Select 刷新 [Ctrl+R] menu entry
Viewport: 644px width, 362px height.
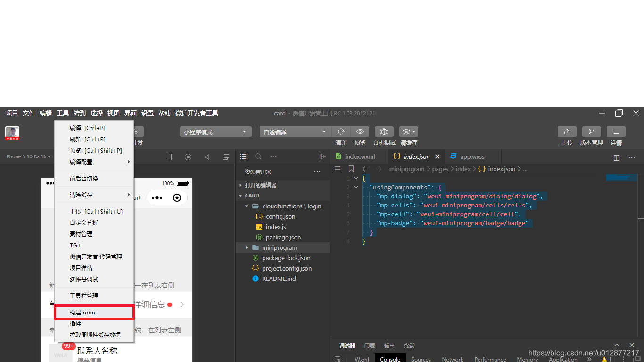(94, 139)
